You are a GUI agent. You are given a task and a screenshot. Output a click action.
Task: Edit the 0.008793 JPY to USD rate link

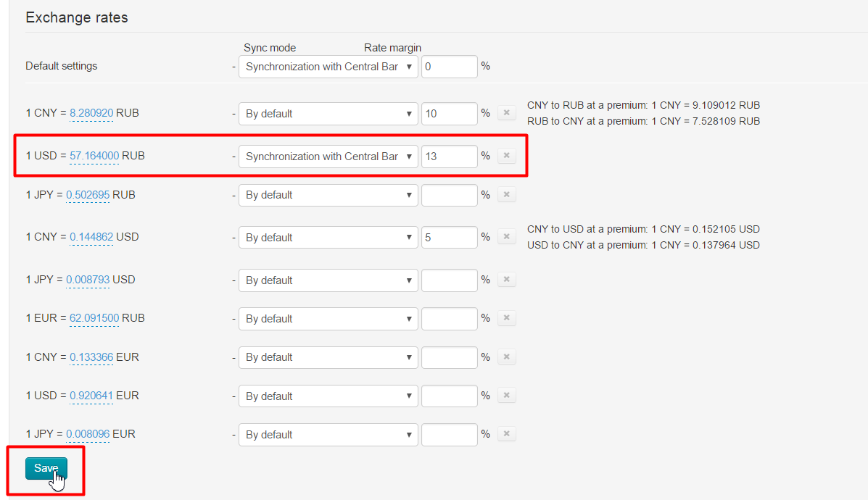[88, 279]
